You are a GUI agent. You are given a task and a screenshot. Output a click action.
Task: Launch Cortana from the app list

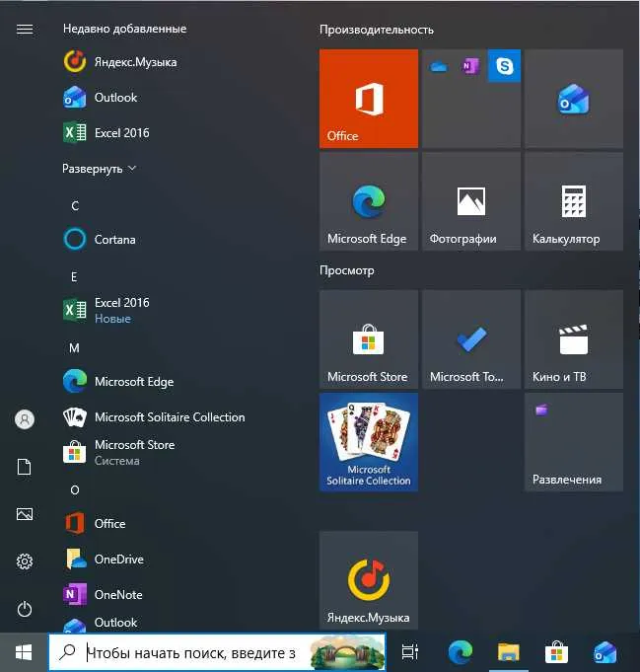[100, 239]
